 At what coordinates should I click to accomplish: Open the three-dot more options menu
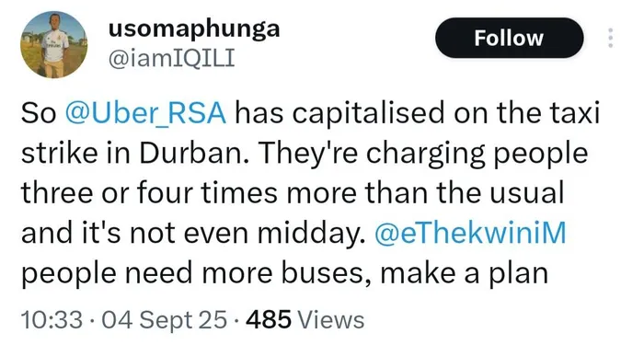coord(610,38)
